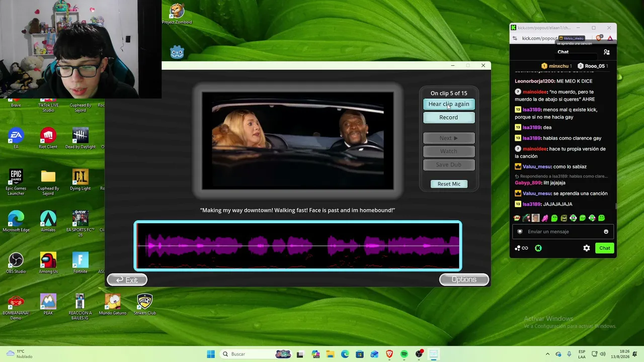
Task: Exit the dubbing game
Action: pos(127,280)
